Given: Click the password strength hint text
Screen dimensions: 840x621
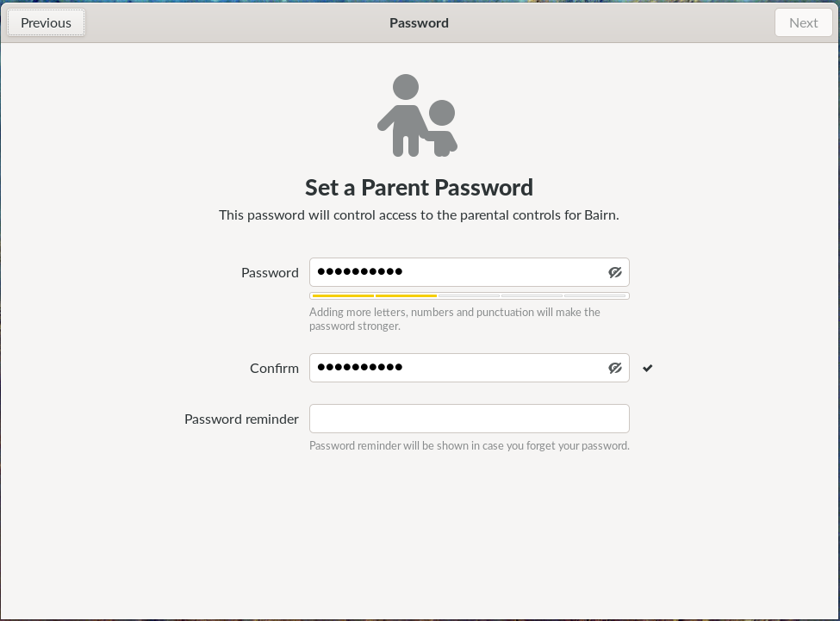Looking at the screenshot, I should point(455,319).
